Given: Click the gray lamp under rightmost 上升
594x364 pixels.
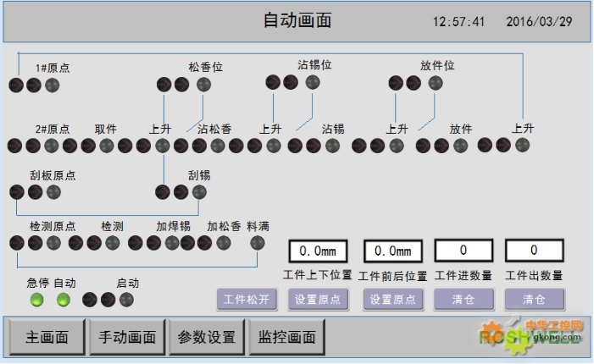Looking at the screenshot, I should [x=523, y=145].
